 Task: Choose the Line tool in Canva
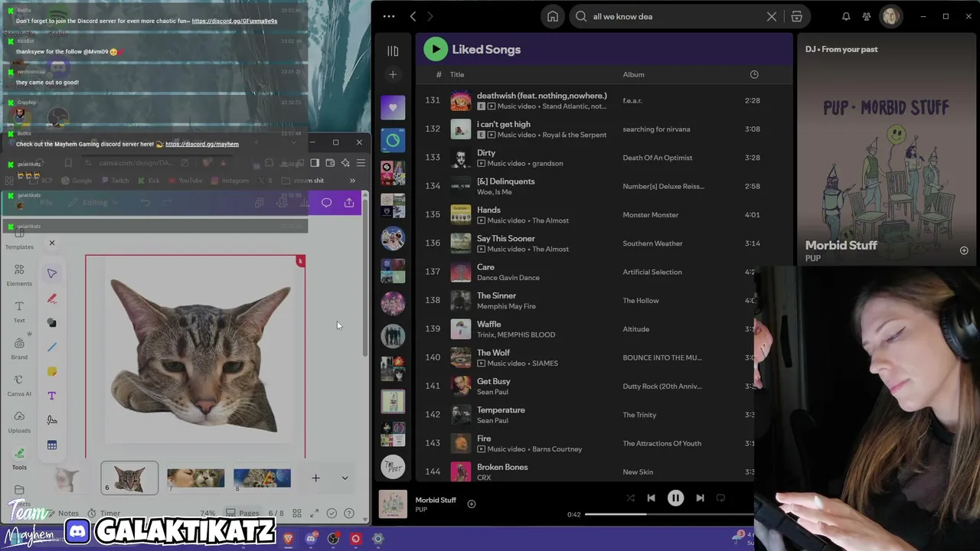pyautogui.click(x=52, y=347)
